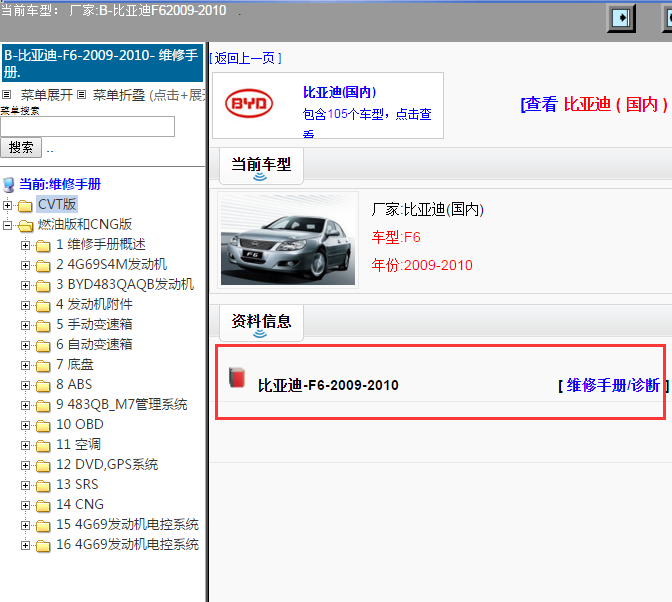672x602 pixels.
Task: Select the 6 自动变速箱 label
Action: point(94,344)
